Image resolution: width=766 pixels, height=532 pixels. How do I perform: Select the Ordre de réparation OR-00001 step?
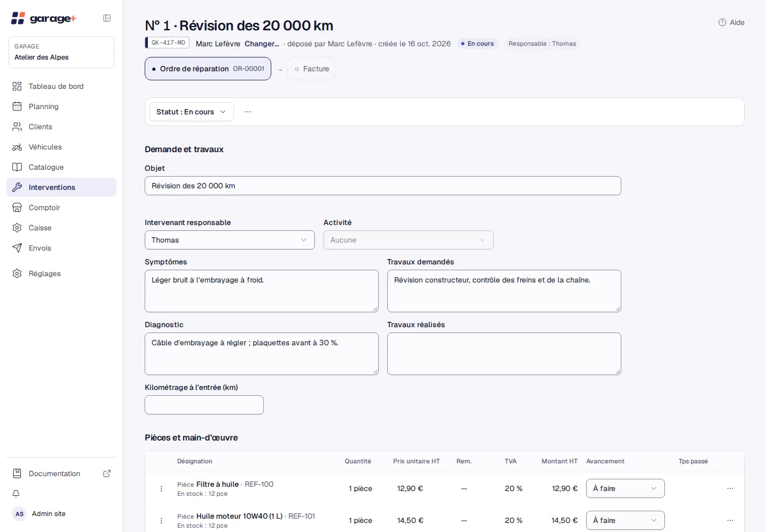[x=208, y=69]
